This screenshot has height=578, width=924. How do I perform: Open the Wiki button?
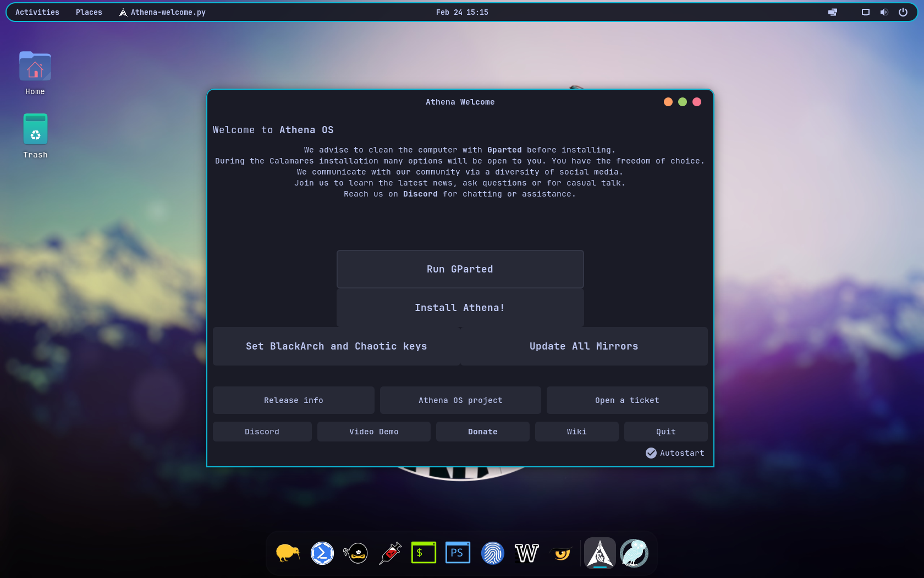coord(577,432)
